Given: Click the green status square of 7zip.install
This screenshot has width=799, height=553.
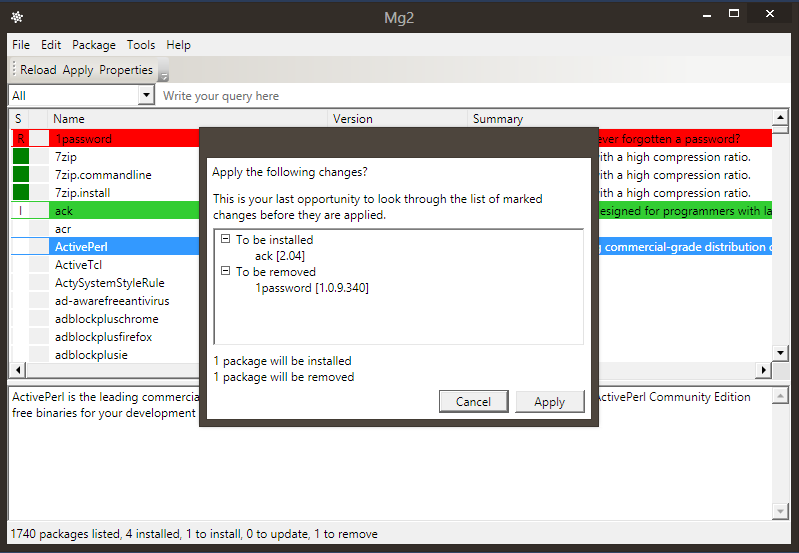Looking at the screenshot, I should click(21, 192).
